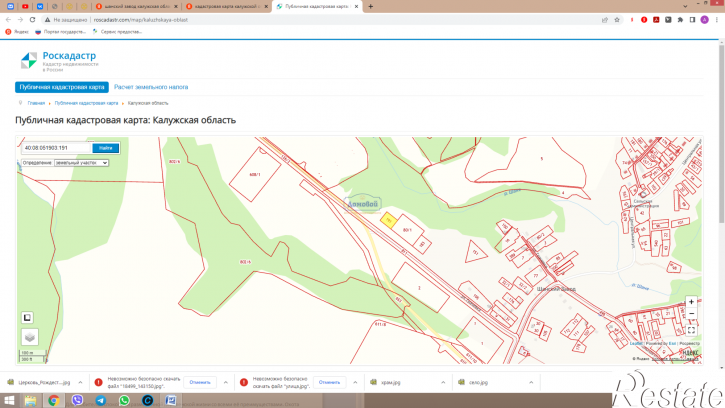The width and height of the screenshot is (725, 408).
Task: Open the object type dropdown 'земельный участок'
Action: [x=81, y=163]
